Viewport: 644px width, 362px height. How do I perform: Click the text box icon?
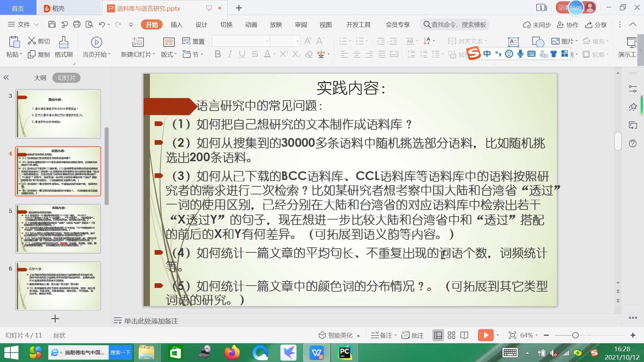point(514,42)
